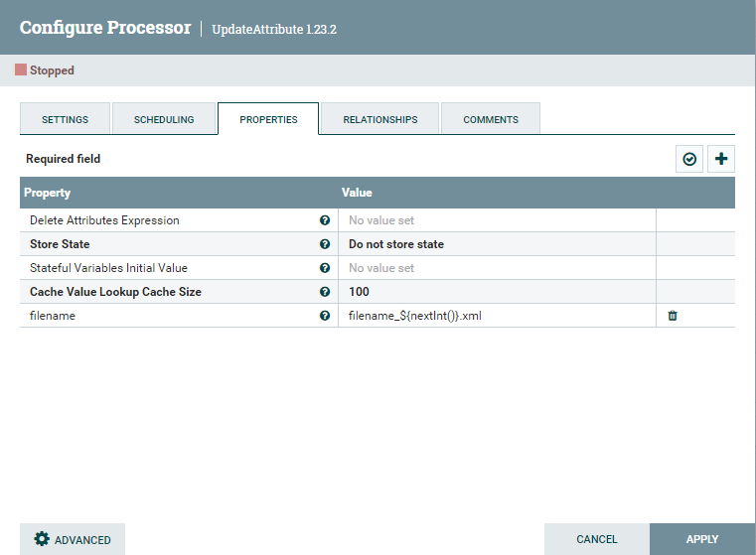The image size is (756, 555).
Task: Open the Scheduling tab
Action: pyautogui.click(x=164, y=119)
